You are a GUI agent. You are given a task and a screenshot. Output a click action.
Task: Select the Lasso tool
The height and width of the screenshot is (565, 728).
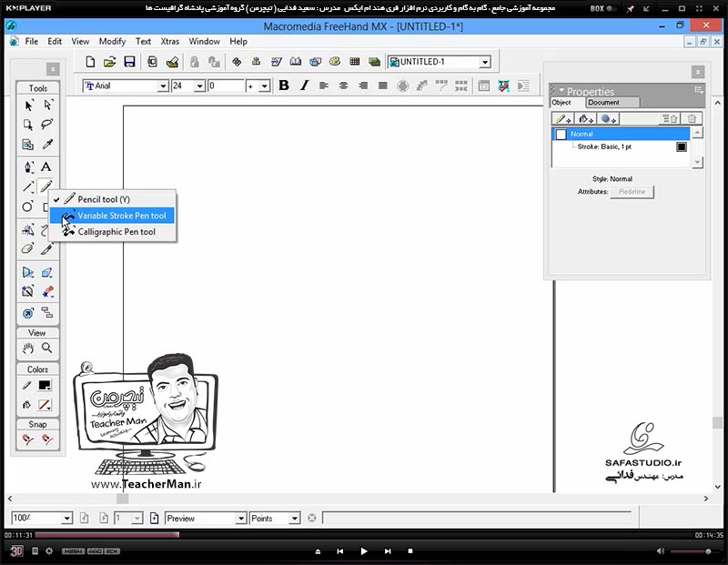[x=47, y=125]
